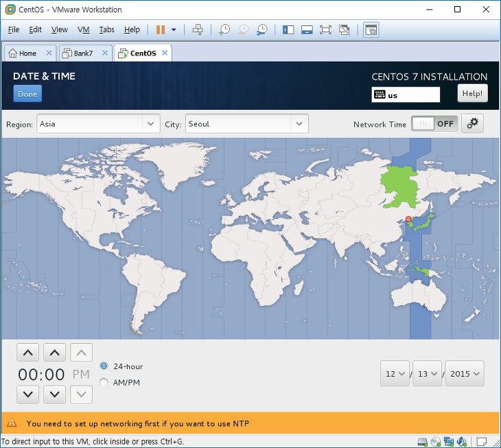
Task: Decrease hours with the down arrow
Action: pos(28,394)
